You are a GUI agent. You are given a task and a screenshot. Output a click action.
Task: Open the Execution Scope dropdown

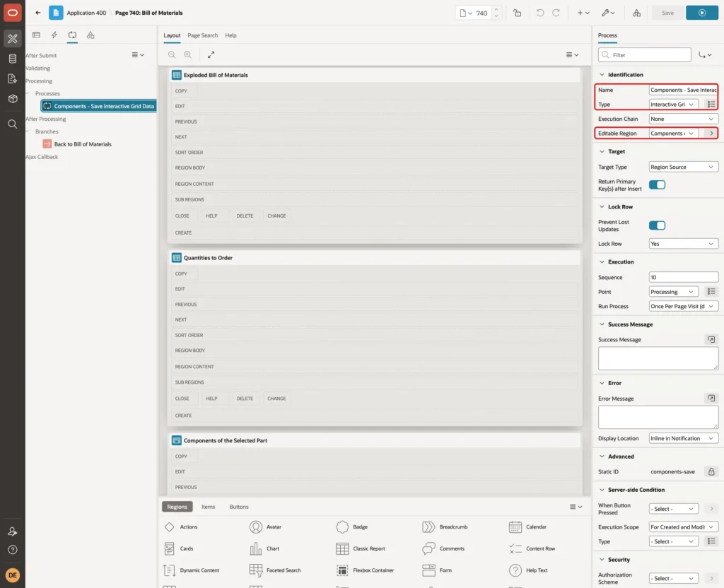684,527
